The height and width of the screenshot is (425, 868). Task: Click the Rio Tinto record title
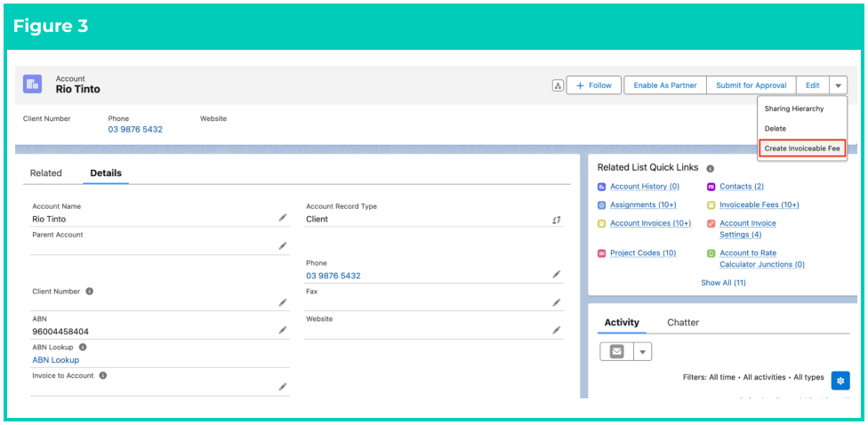coord(78,89)
